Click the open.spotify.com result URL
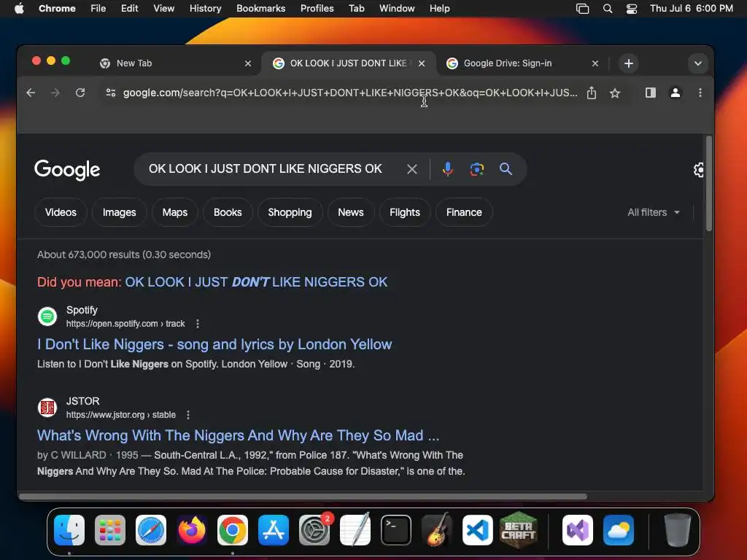 click(x=125, y=324)
